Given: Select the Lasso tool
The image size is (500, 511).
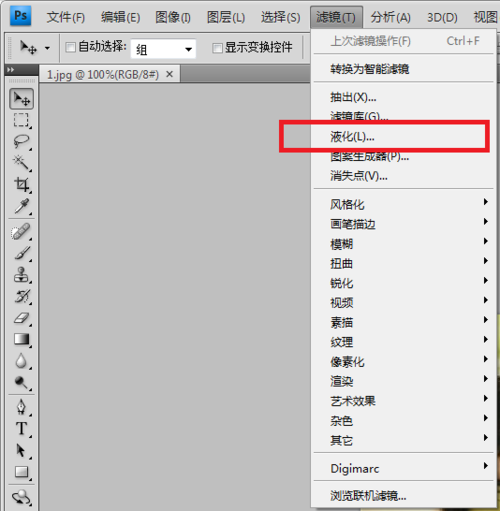Looking at the screenshot, I should pos(21,141).
